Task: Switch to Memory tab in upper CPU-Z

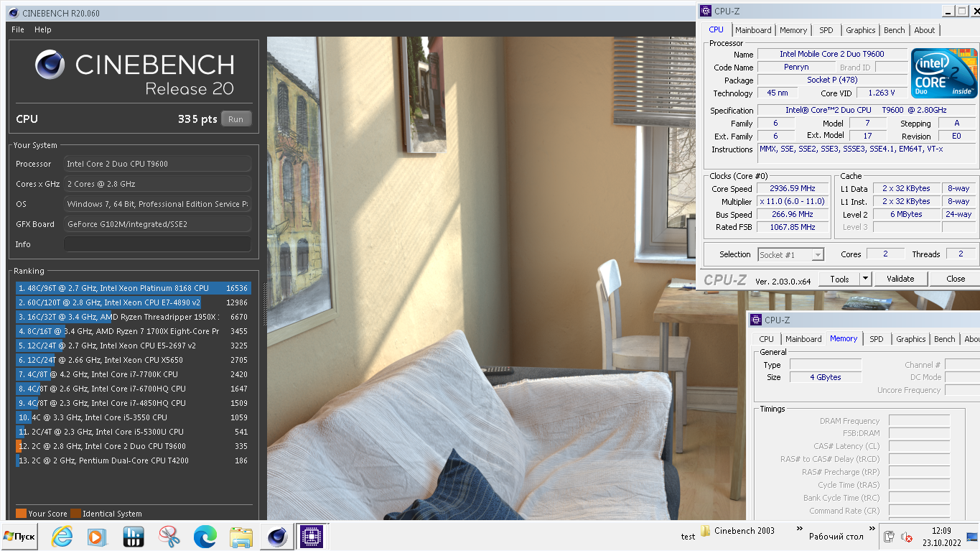Action: 793,30
